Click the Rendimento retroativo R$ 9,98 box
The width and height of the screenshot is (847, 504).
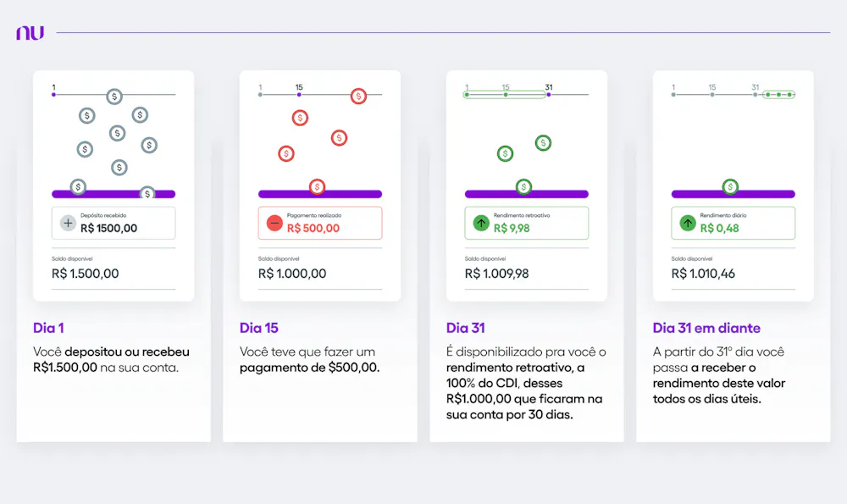(527, 223)
